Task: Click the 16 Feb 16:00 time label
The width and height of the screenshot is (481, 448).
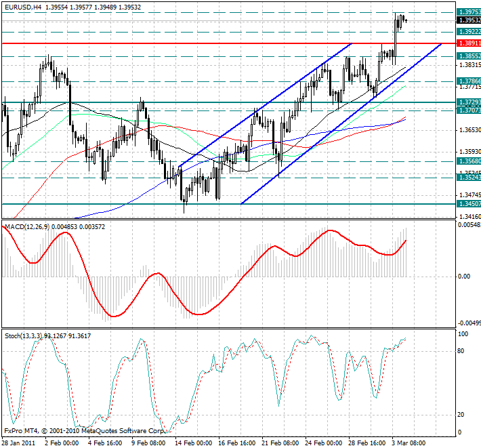Action: tap(237, 443)
